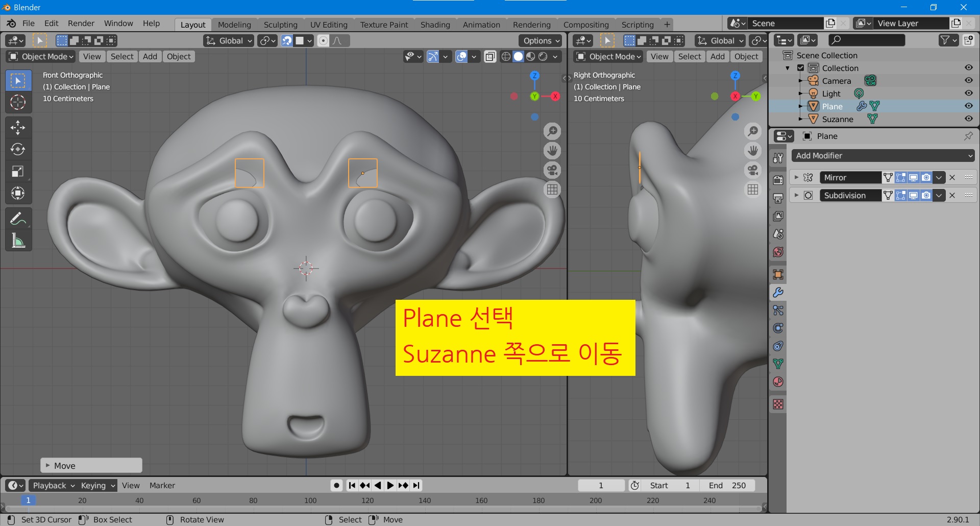
Task: Toggle snapping magnet in front viewport
Action: (287, 41)
